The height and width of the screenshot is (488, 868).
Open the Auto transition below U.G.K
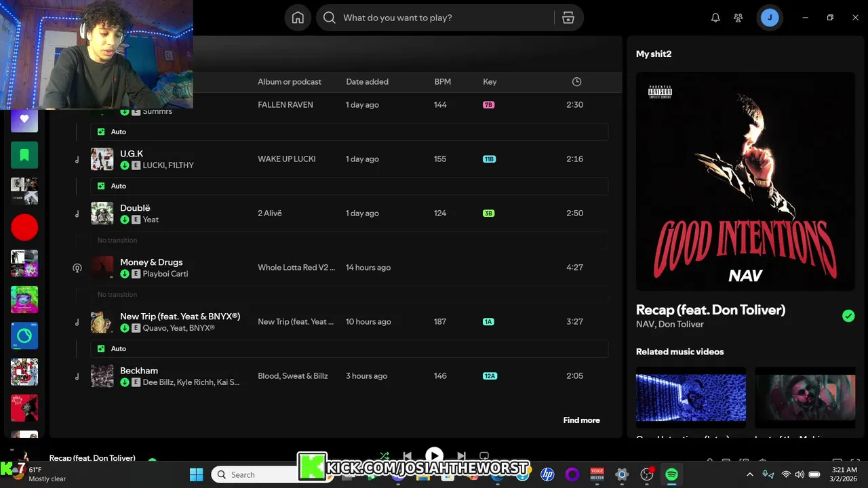[x=349, y=186]
